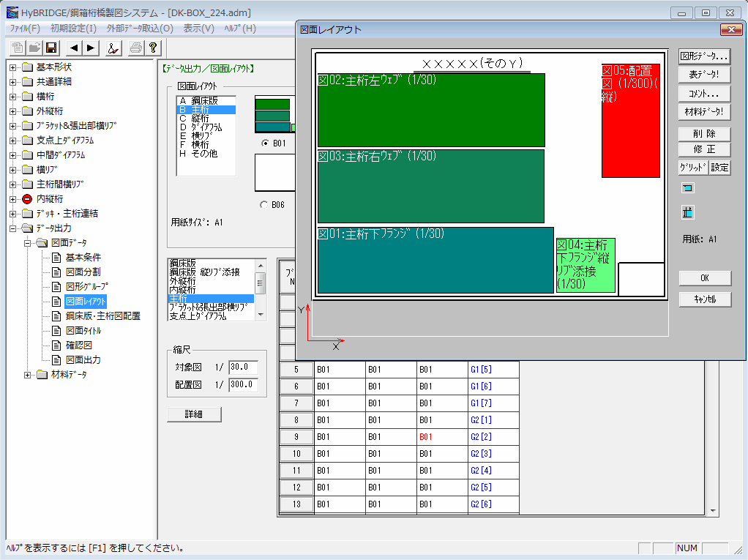
Task: Click the cyan alignment icon above 用紙 label
Action: (687, 212)
